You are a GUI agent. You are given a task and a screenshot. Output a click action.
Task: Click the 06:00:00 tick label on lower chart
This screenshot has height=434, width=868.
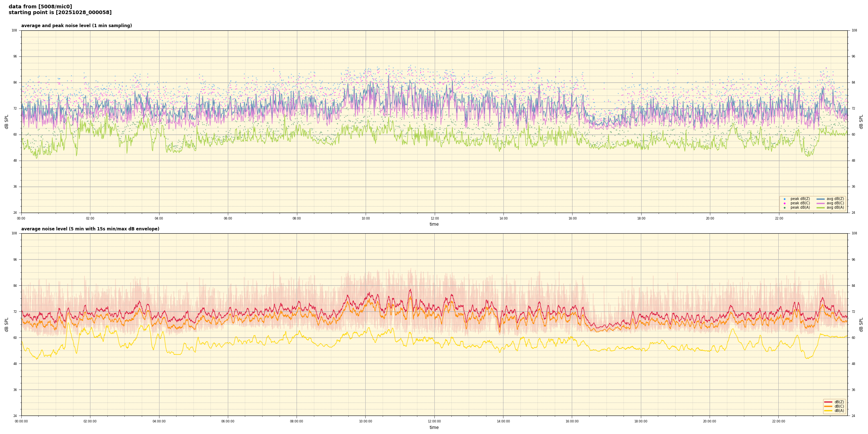(x=228, y=421)
